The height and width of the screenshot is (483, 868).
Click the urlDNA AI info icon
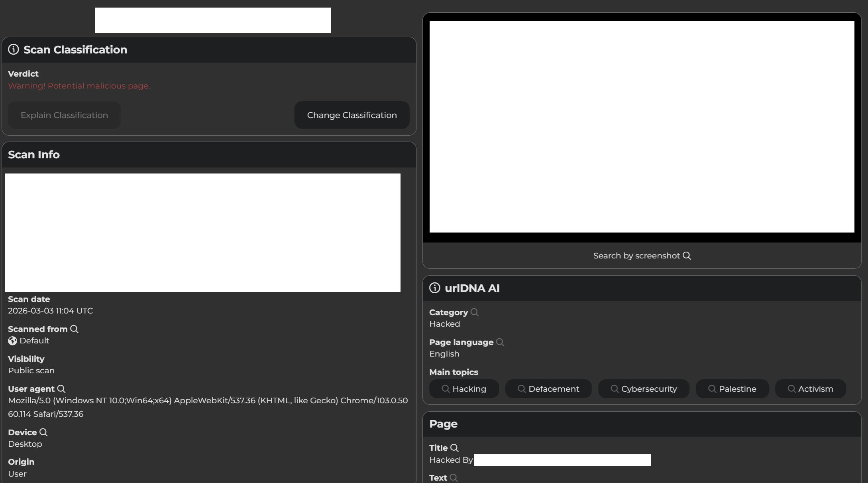click(435, 288)
